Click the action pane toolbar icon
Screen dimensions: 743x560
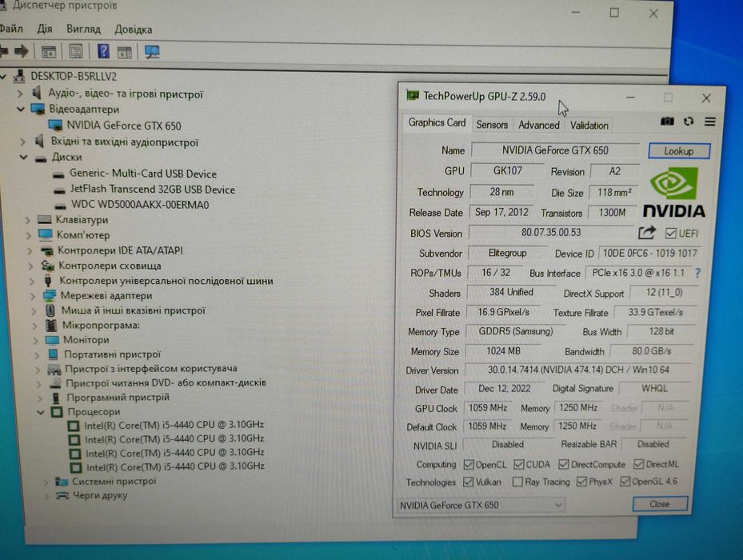tap(125, 52)
